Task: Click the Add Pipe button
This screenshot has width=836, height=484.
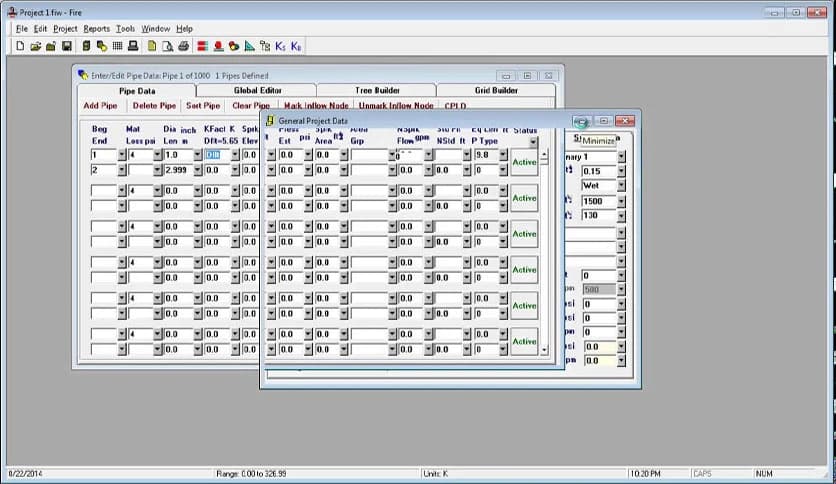Action: coord(100,106)
